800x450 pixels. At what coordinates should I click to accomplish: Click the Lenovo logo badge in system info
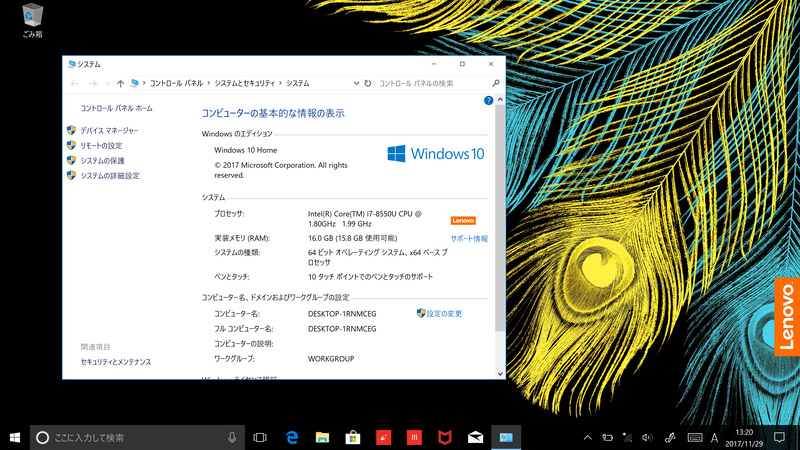click(x=463, y=220)
